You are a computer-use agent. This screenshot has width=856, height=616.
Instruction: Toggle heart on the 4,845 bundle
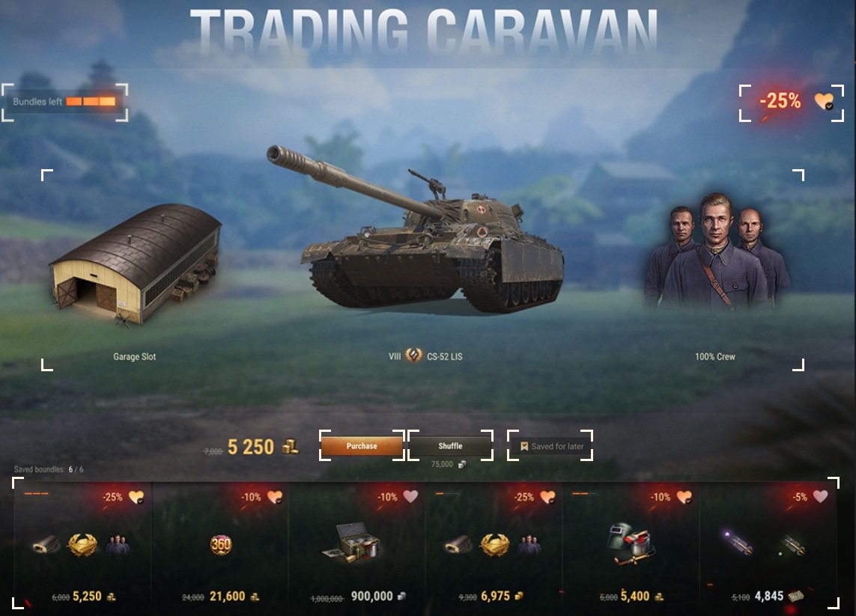[x=821, y=496]
